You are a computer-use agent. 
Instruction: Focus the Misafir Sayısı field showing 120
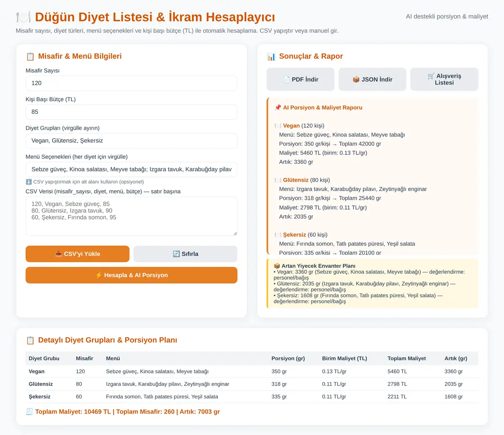pyautogui.click(x=131, y=83)
